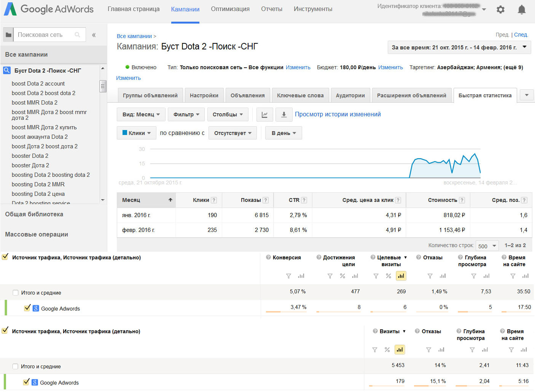The height and width of the screenshot is (392, 535).
Task: Open Просмотр истории изменений link
Action: point(338,114)
